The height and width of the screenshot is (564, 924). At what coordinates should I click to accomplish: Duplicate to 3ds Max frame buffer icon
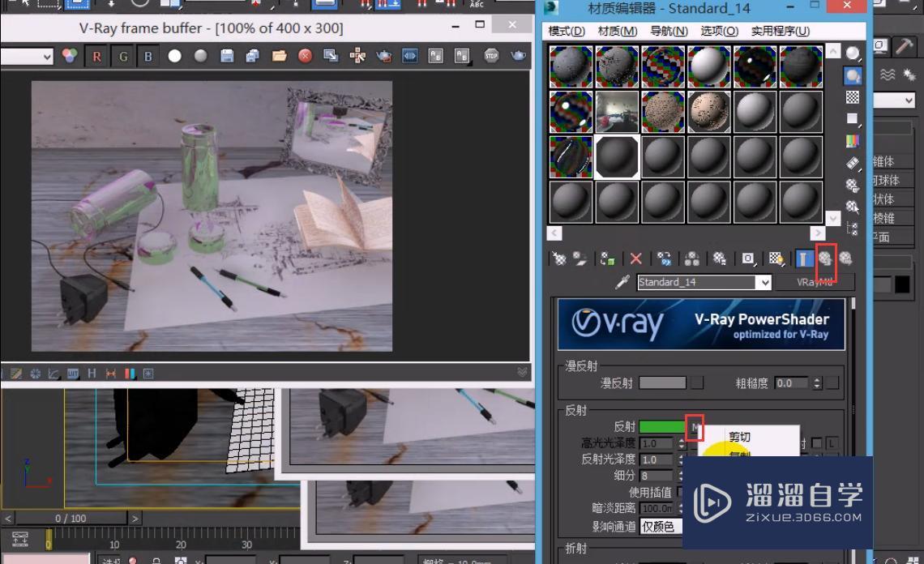tap(332, 56)
